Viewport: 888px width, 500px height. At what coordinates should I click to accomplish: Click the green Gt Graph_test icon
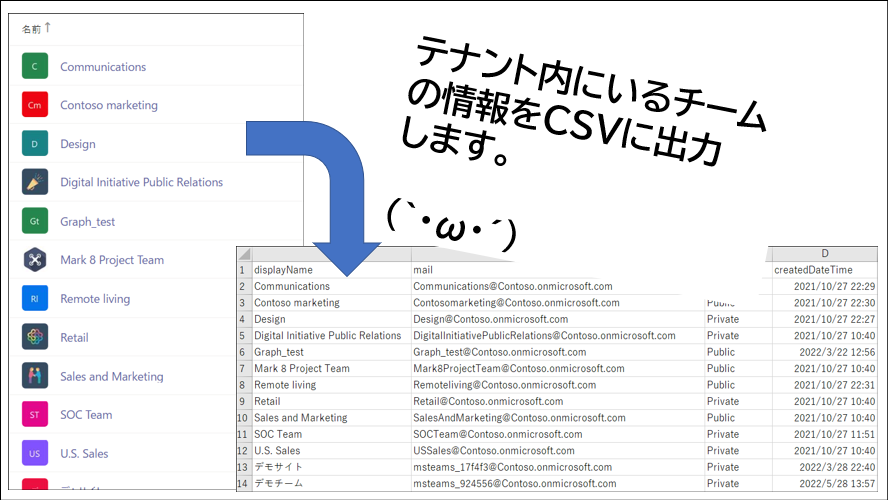point(35,221)
